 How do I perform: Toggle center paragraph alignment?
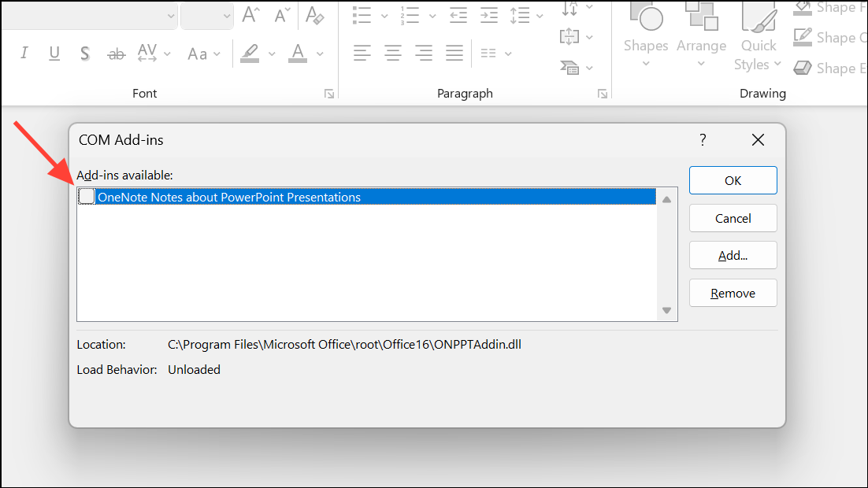(392, 53)
